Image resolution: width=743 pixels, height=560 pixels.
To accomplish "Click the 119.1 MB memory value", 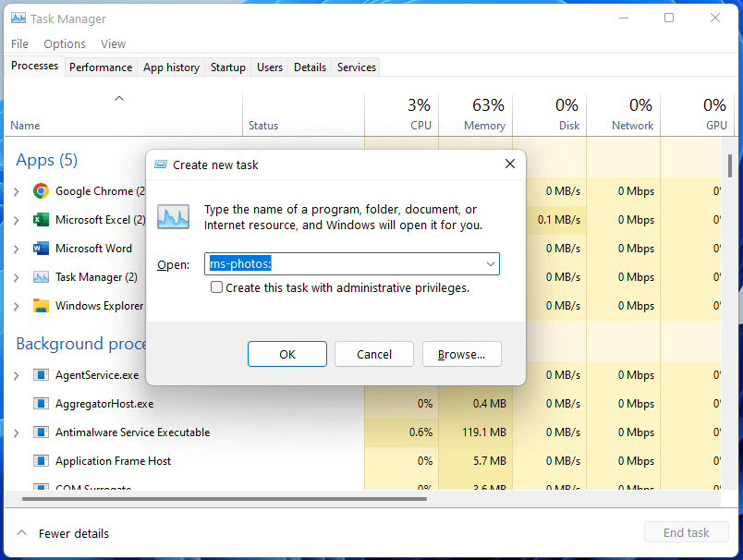I will point(484,432).
